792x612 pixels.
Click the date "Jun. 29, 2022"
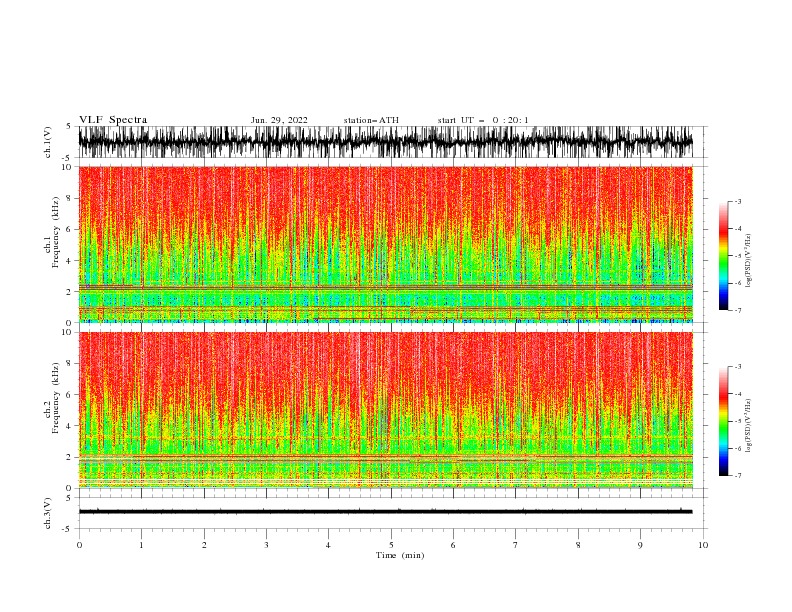(279, 120)
